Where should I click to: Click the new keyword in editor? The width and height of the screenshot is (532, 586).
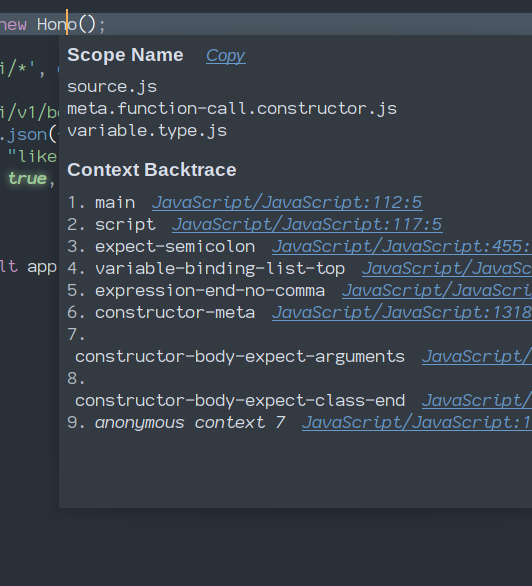[13, 25]
